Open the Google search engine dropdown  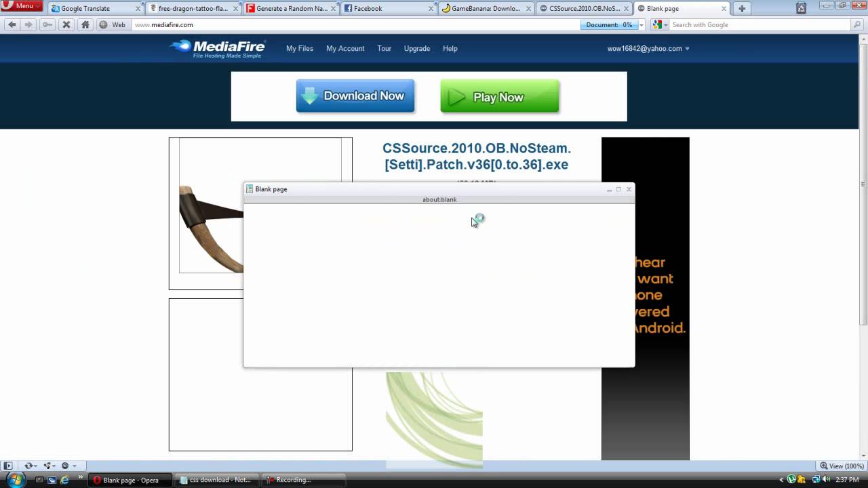tap(659, 24)
